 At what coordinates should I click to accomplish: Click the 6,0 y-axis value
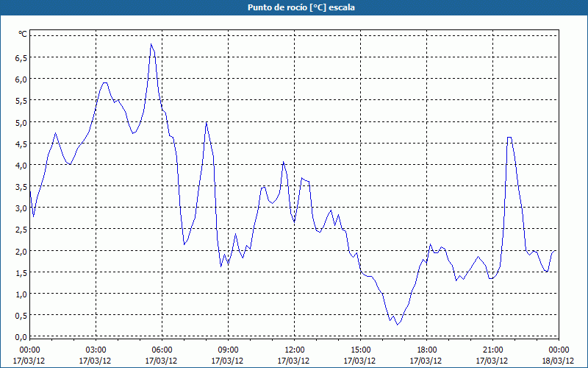(21, 79)
